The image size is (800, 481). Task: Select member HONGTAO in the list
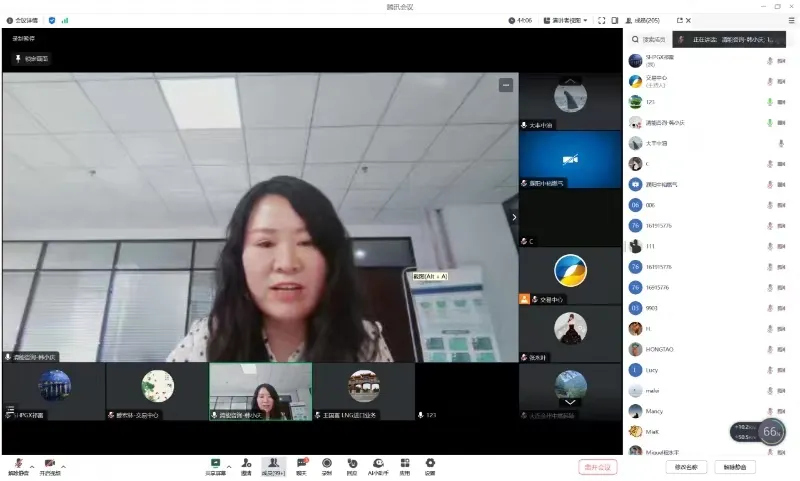tap(707, 349)
